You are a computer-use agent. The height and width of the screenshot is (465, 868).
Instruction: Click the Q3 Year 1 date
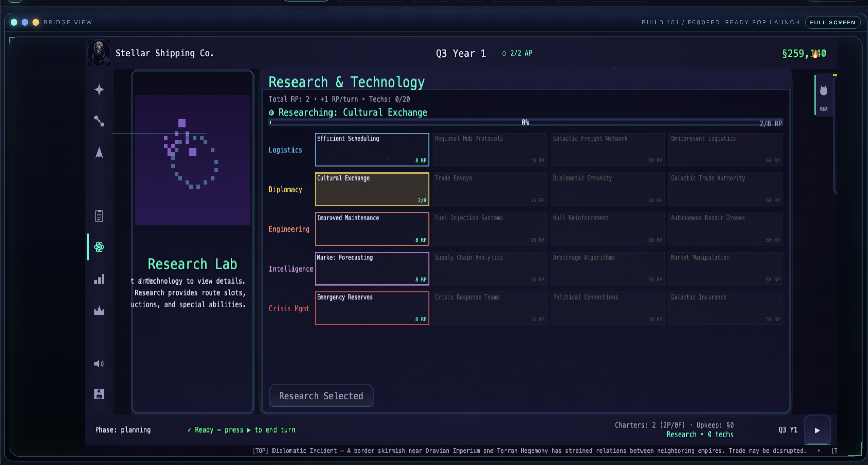point(461,53)
